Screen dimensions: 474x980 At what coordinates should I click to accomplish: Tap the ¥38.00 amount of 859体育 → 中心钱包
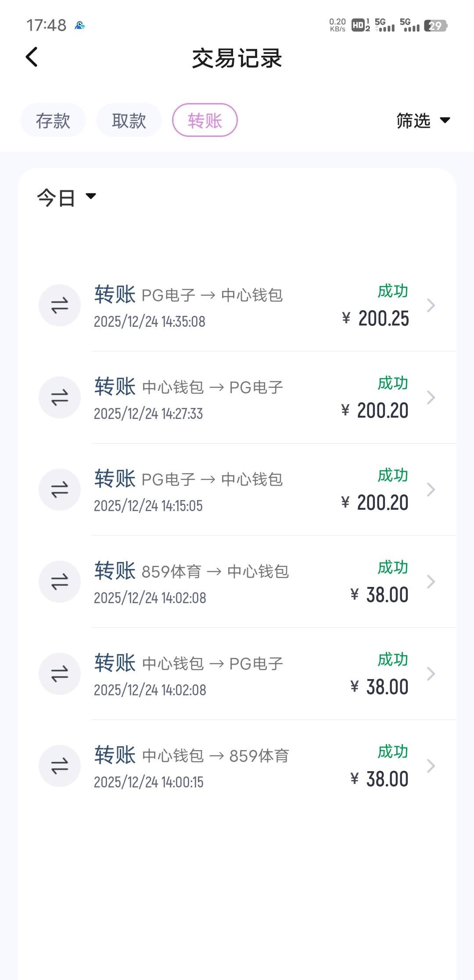380,595
